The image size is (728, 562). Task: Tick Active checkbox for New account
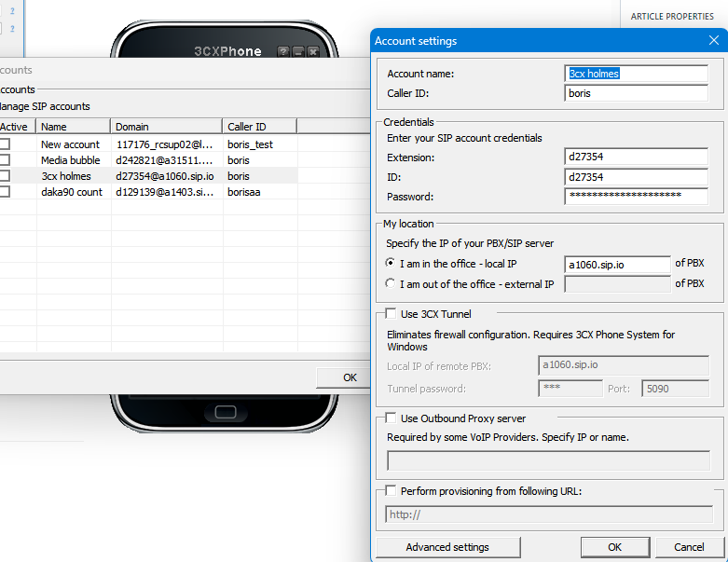5,144
